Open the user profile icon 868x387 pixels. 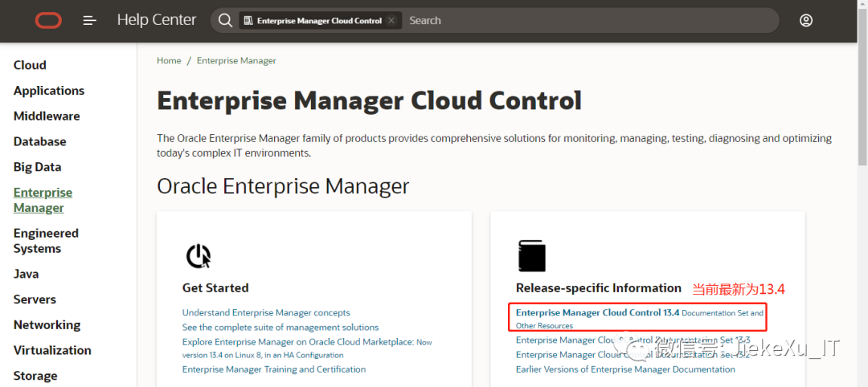806,20
